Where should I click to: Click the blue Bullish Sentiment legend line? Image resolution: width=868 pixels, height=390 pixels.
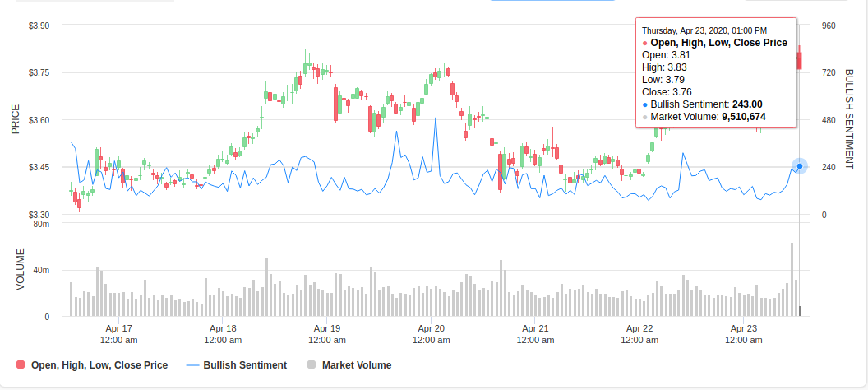click(192, 365)
